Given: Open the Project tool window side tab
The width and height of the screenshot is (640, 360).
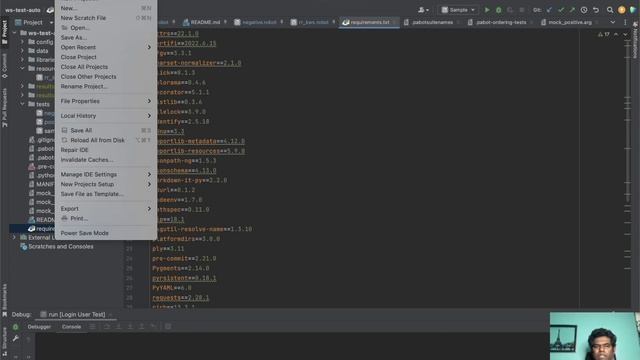Looking at the screenshot, I should click(4, 31).
